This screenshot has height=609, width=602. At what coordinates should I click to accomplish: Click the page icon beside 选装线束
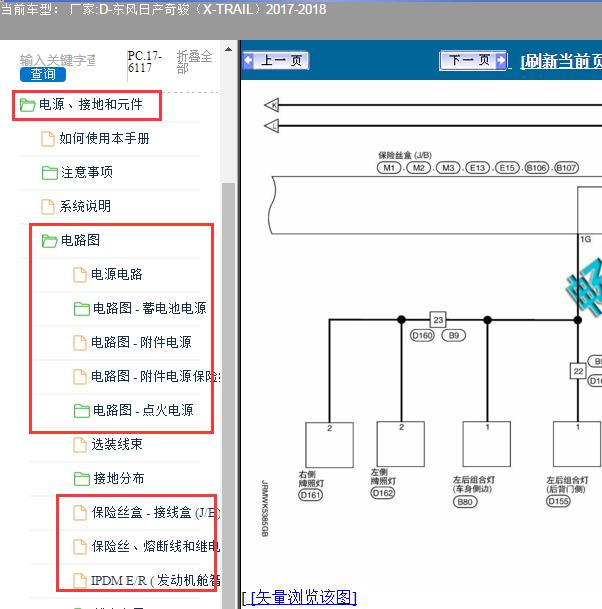(x=80, y=445)
